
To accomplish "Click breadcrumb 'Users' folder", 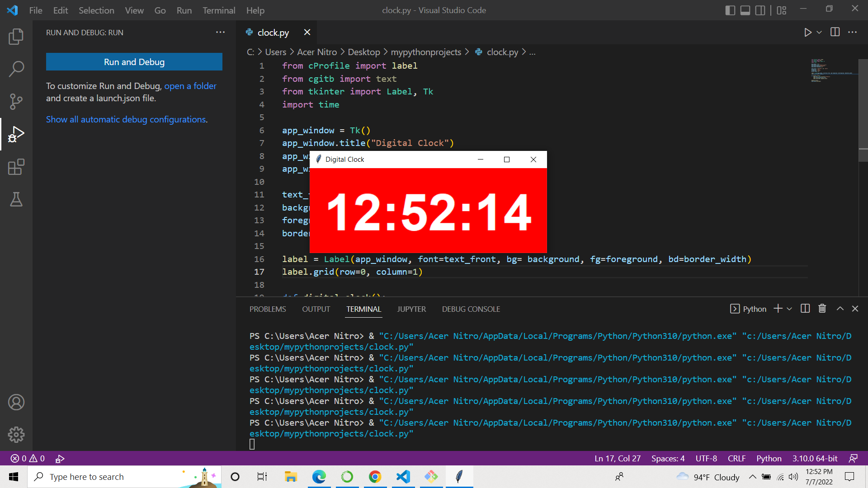I will [276, 52].
